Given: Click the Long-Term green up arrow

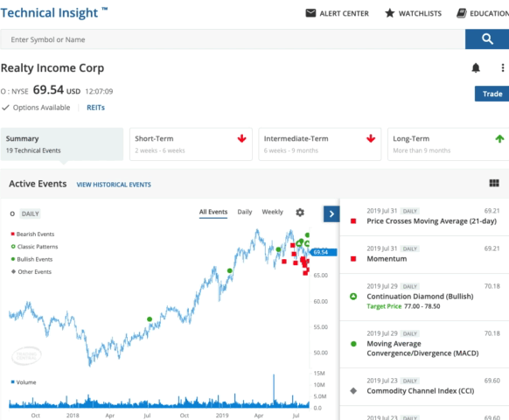Looking at the screenshot, I should tap(499, 139).
